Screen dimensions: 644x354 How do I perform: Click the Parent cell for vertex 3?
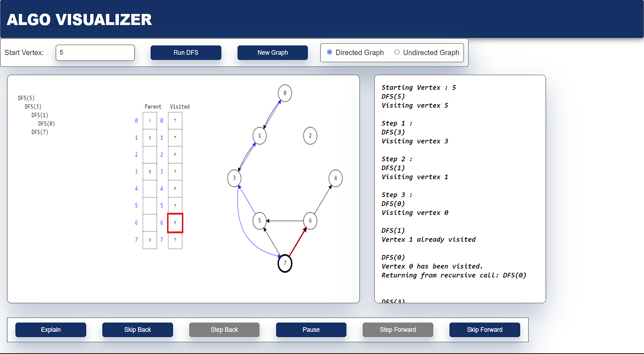coord(150,172)
